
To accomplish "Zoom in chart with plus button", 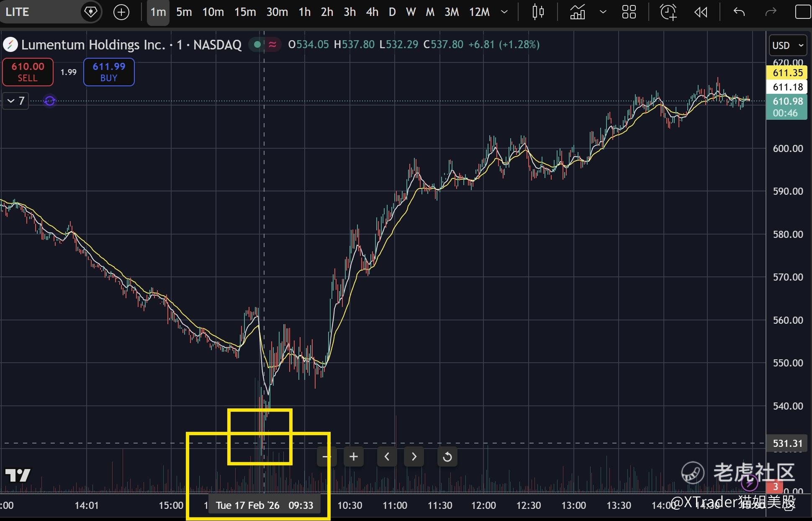I will pyautogui.click(x=354, y=457).
